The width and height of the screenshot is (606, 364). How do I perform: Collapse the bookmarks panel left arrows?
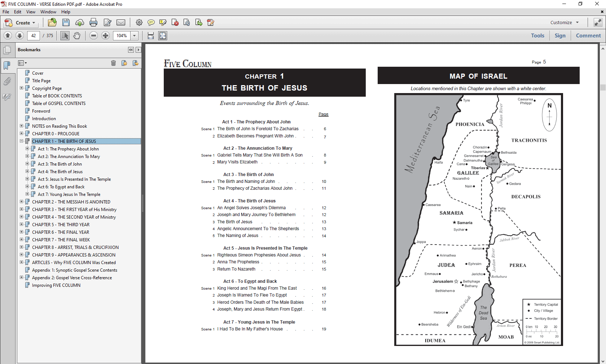[x=131, y=50]
